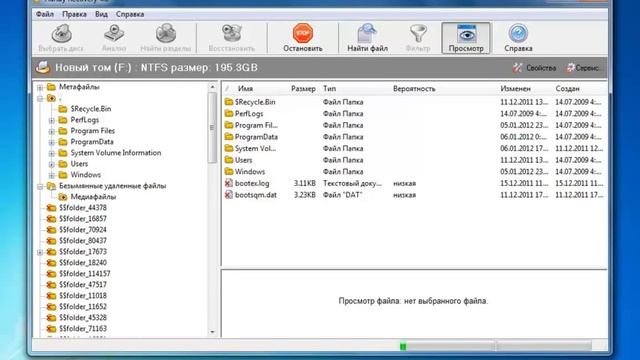Viewport: 640px width, 360px height.
Task: Expand the $$folder_17673 tree node
Action: pyautogui.click(x=40, y=252)
